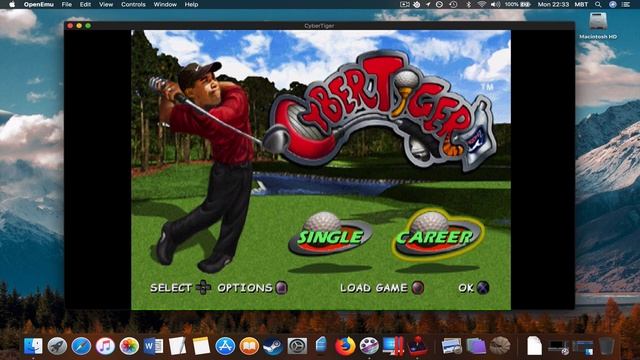Open Launchpad from the dock
Screen dimensions: 640x360
pyautogui.click(x=57, y=346)
